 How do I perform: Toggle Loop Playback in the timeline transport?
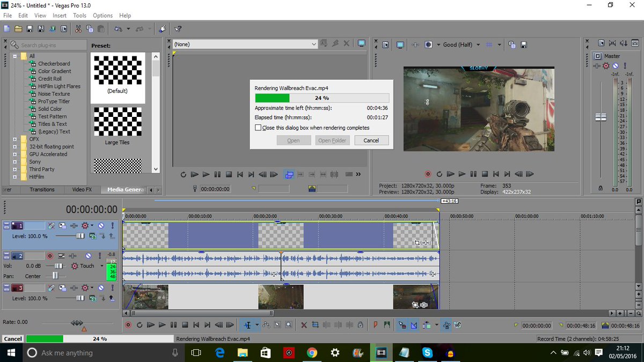click(140, 325)
